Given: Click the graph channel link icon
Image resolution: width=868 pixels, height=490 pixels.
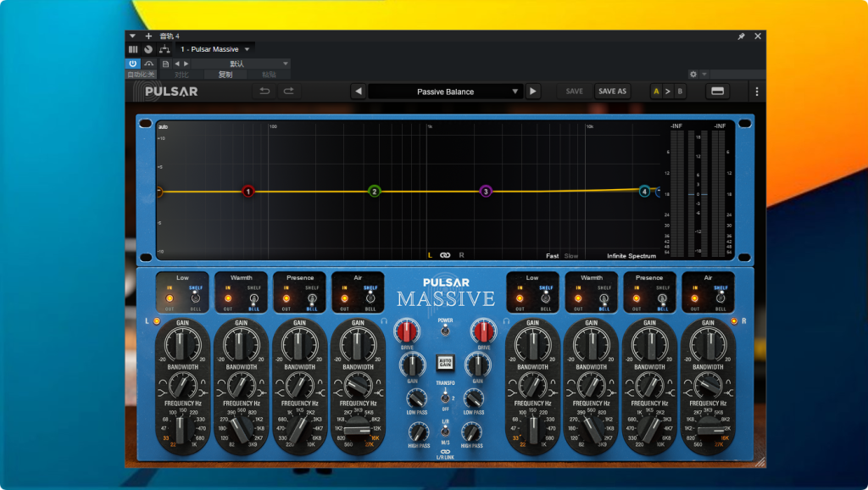Looking at the screenshot, I should (445, 255).
